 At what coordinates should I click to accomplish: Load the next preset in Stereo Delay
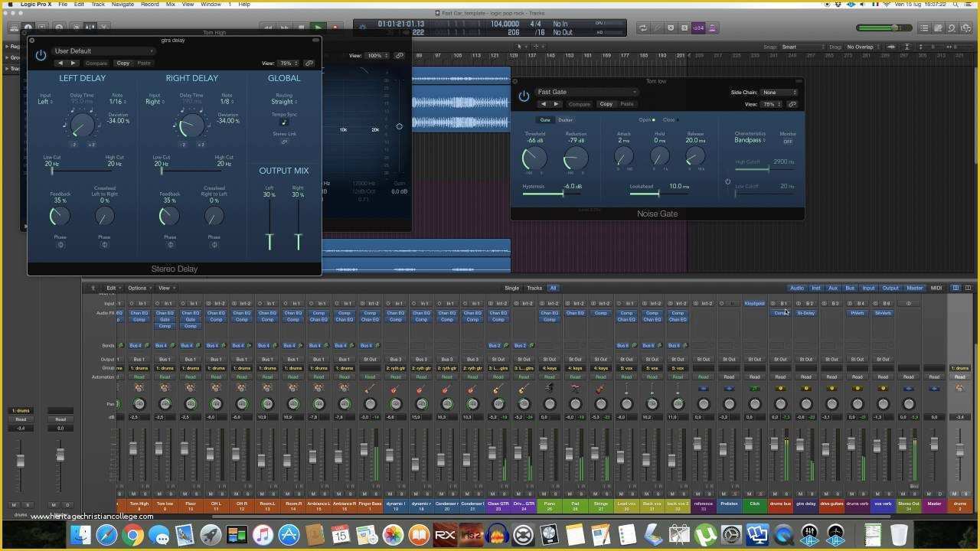[73, 63]
